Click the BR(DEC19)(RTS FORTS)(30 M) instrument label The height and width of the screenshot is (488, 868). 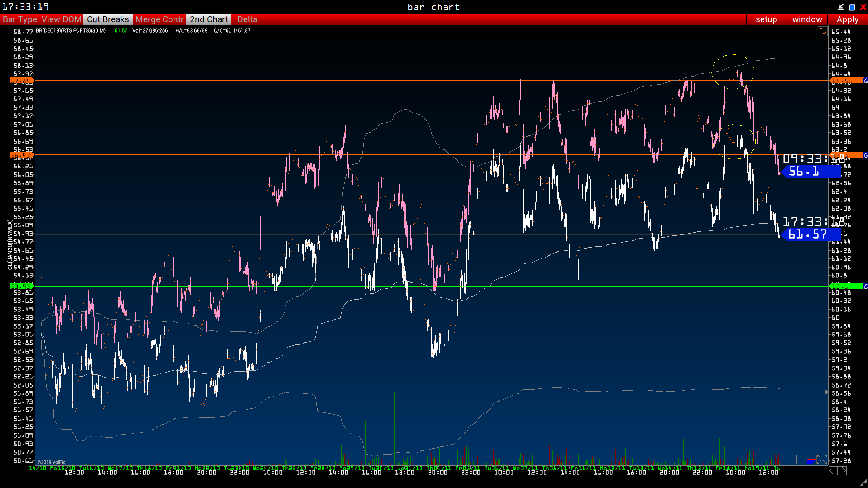coord(71,31)
